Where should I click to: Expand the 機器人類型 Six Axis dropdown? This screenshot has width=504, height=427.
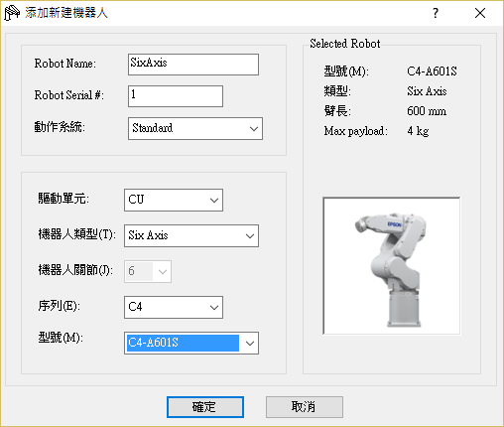[191, 235]
